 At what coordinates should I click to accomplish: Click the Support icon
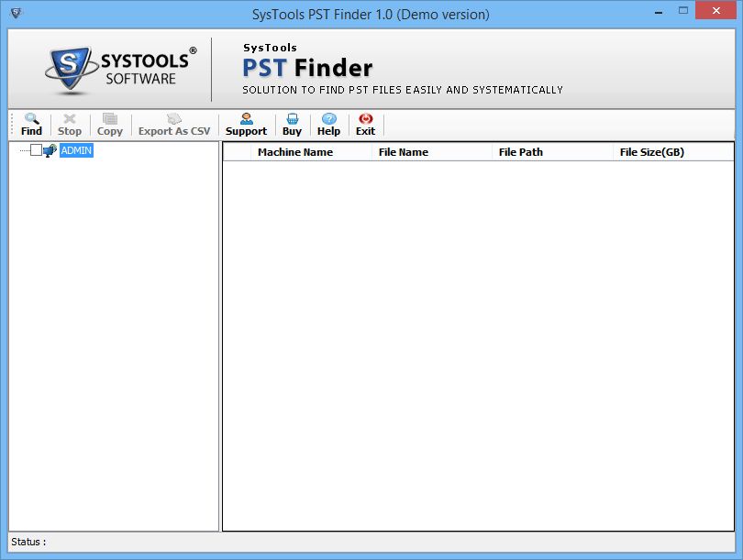(x=246, y=123)
